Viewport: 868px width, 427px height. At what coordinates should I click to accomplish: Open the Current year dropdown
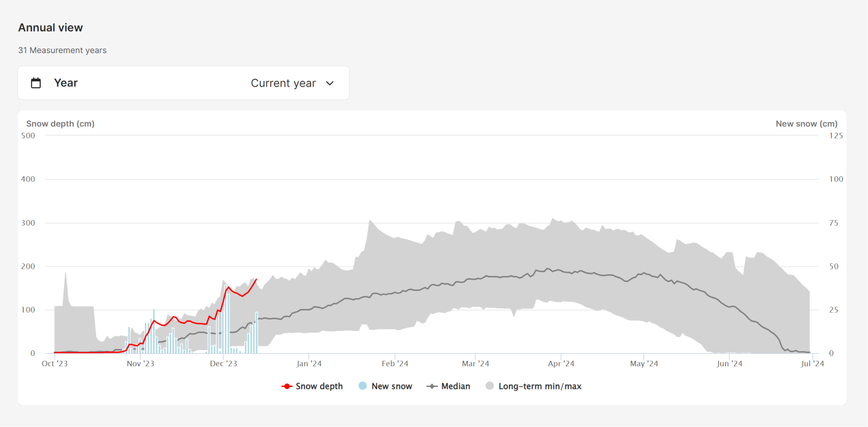[283, 83]
